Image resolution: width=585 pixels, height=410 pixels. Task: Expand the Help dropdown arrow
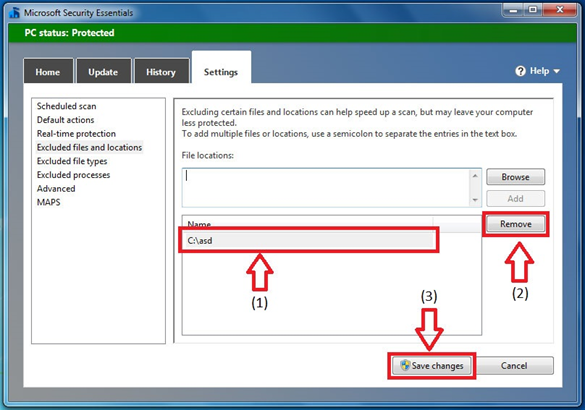(556, 71)
